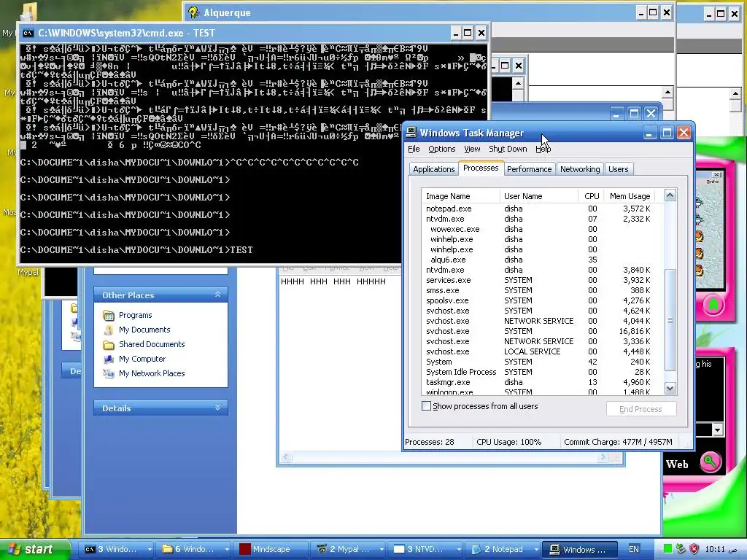
Task: Click the disabled End Process button
Action: (641, 409)
